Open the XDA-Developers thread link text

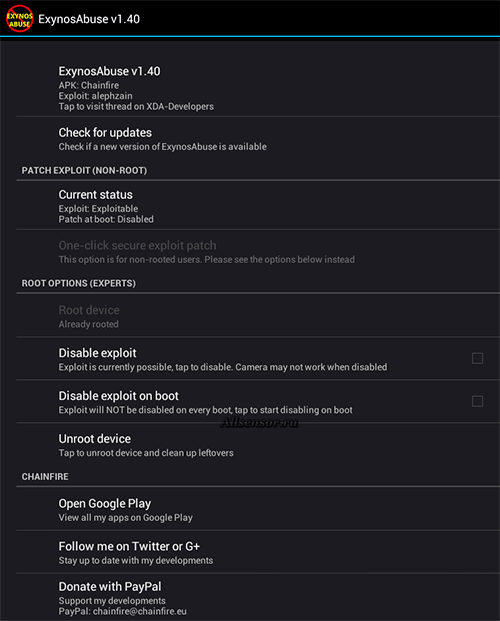click(x=136, y=107)
